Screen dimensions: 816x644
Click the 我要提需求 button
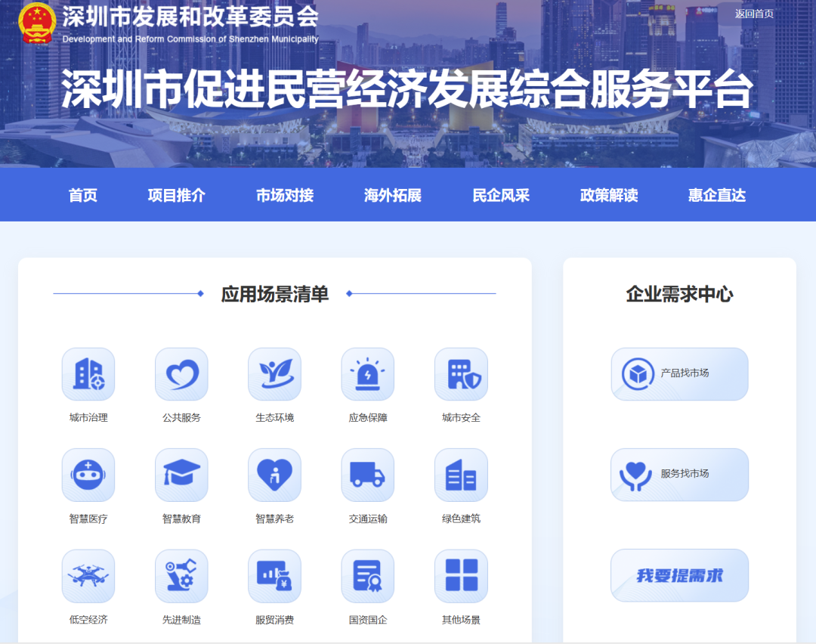pos(678,575)
